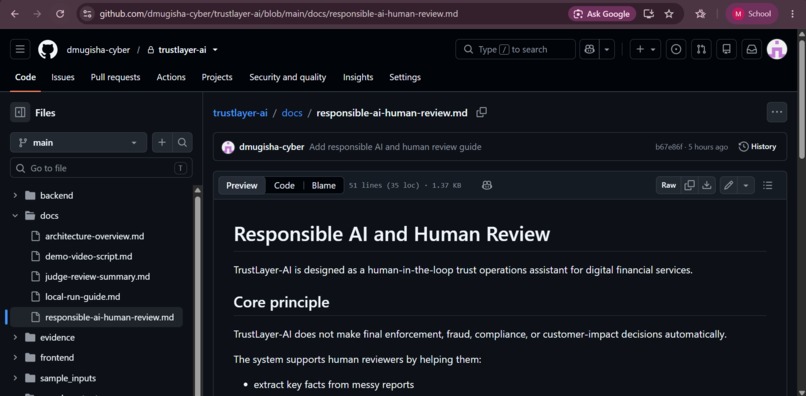Click trustlayer-ai breadcrumb link
This screenshot has width=806, height=396.
[240, 113]
